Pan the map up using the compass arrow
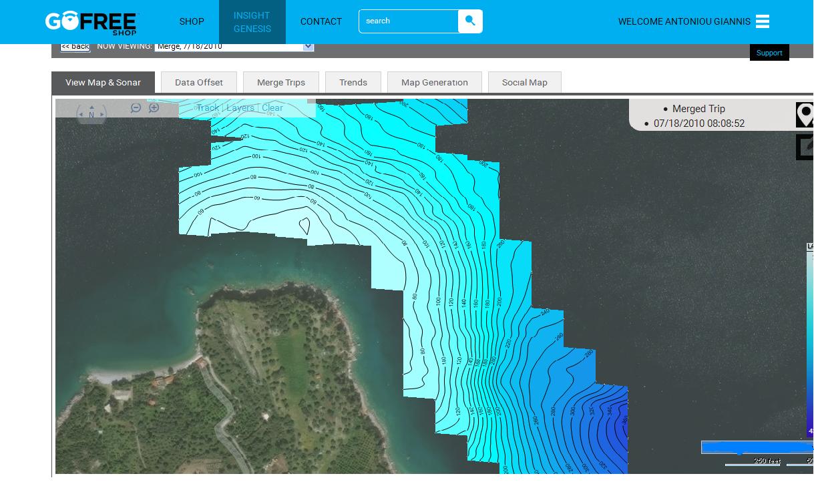 (91, 105)
